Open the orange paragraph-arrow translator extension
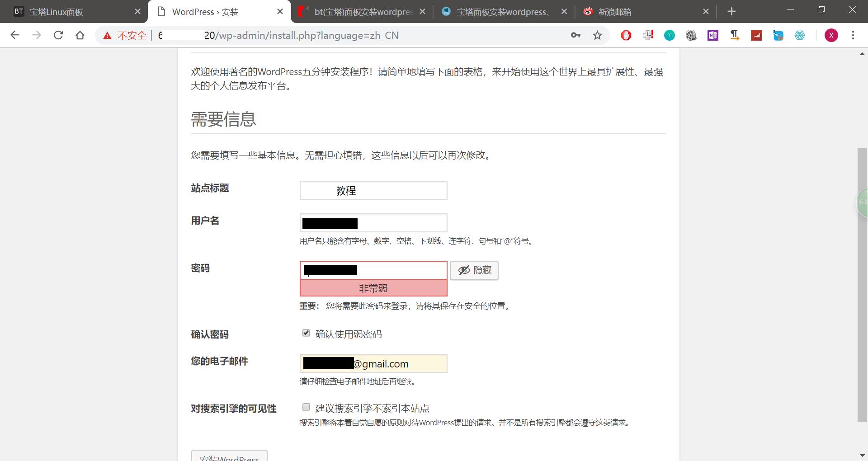This screenshot has height=461, width=868. point(735,35)
